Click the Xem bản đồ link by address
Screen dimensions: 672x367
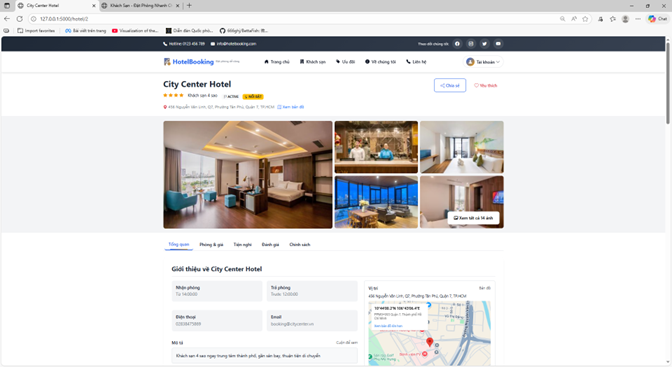tap(291, 107)
